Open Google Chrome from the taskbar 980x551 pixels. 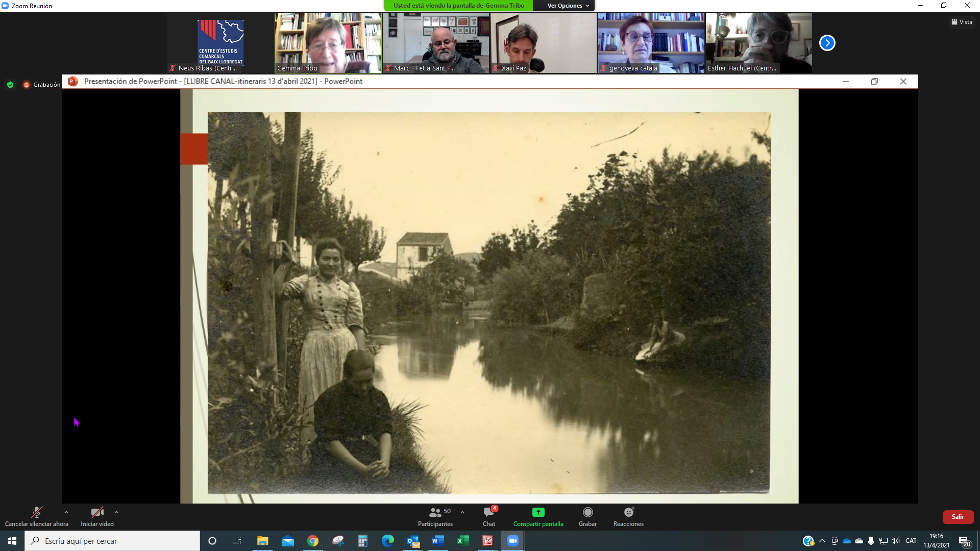tap(313, 541)
